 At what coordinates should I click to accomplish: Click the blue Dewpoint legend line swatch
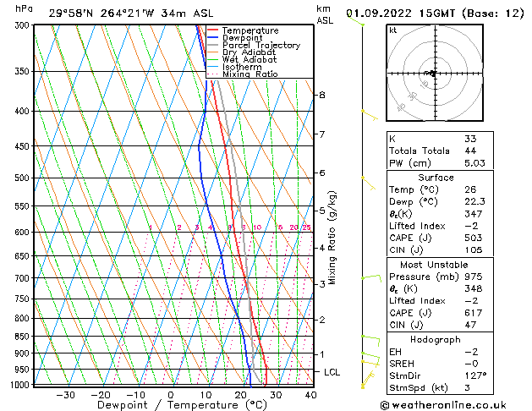(213, 37)
